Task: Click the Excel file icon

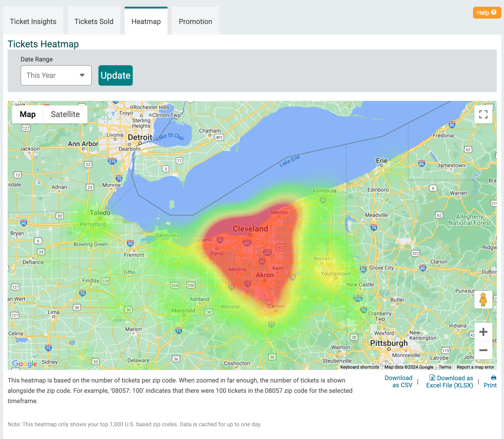Action: click(432, 378)
